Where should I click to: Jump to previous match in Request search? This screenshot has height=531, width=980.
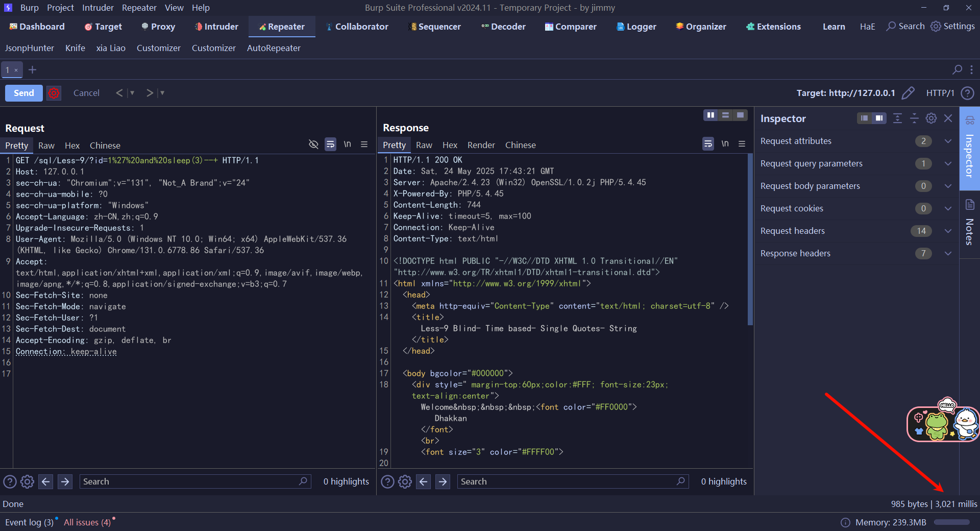click(x=46, y=481)
